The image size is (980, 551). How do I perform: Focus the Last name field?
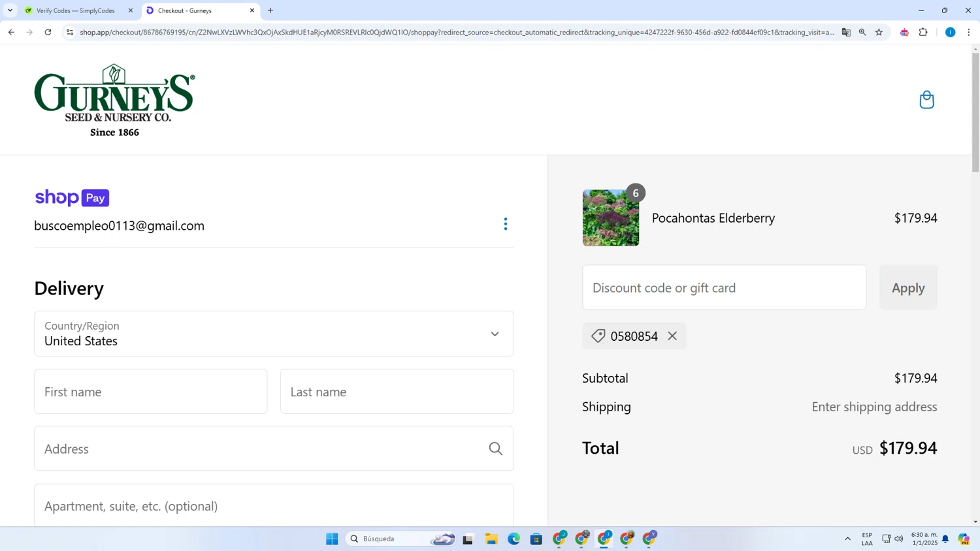point(397,392)
